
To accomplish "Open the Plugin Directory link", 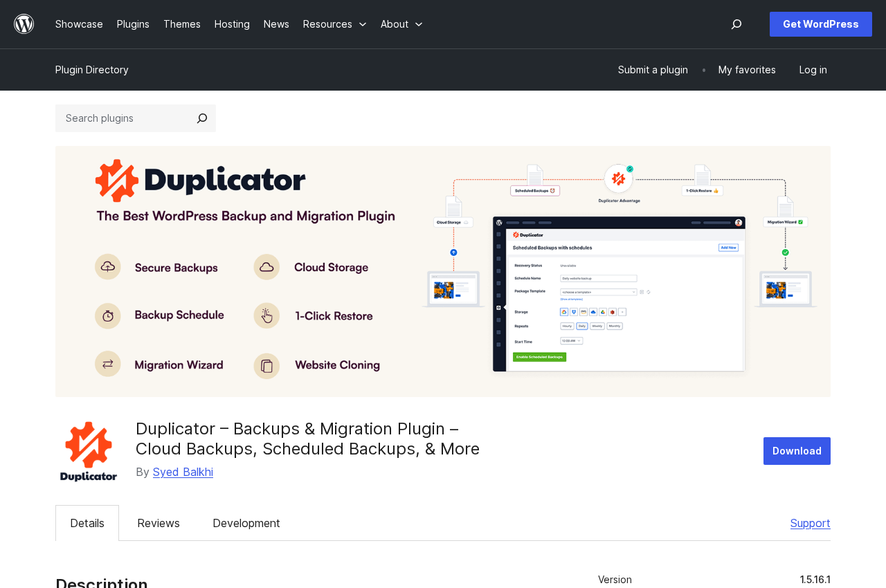I will point(92,70).
